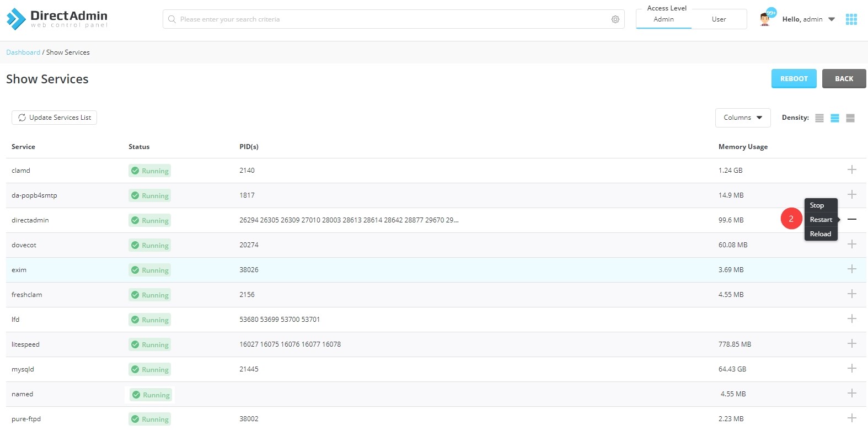The width and height of the screenshot is (868, 430).
Task: Expand actions plus icon for da-popb4smtp
Action: point(852,194)
